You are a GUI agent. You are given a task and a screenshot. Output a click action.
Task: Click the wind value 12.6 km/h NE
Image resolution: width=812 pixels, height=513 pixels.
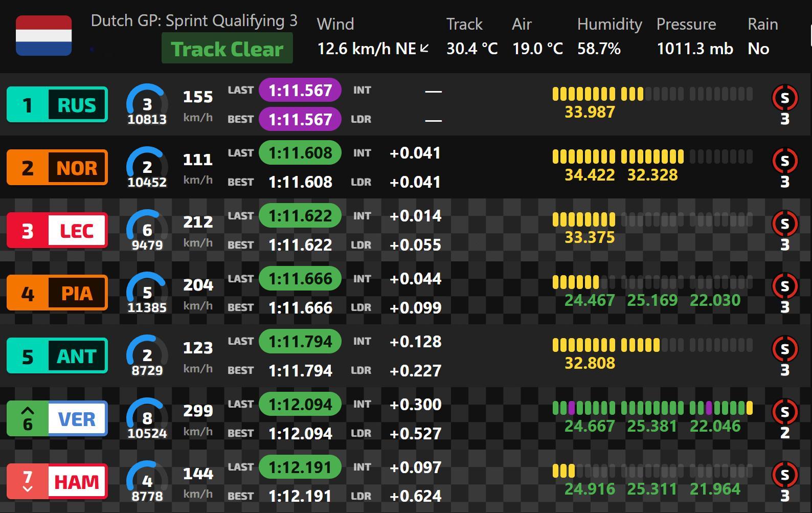pyautogui.click(x=367, y=49)
